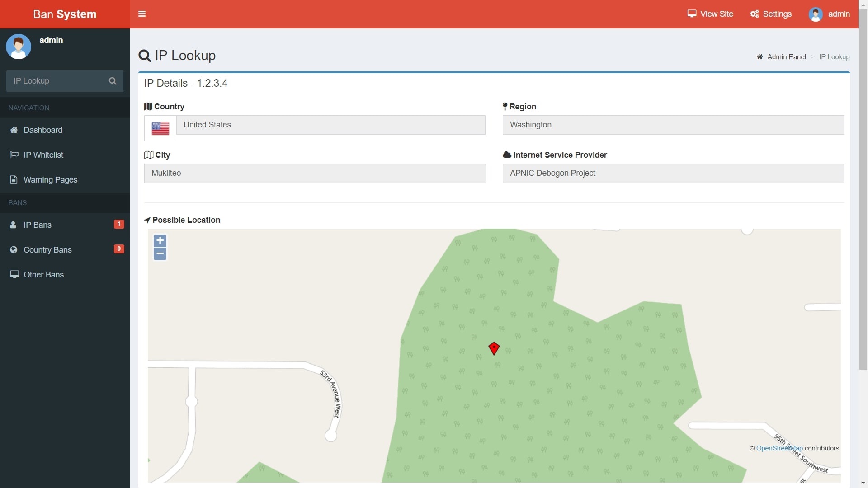Toggle the sidebar with the hamburger button
Screen dimensions: 868x488
click(142, 14)
